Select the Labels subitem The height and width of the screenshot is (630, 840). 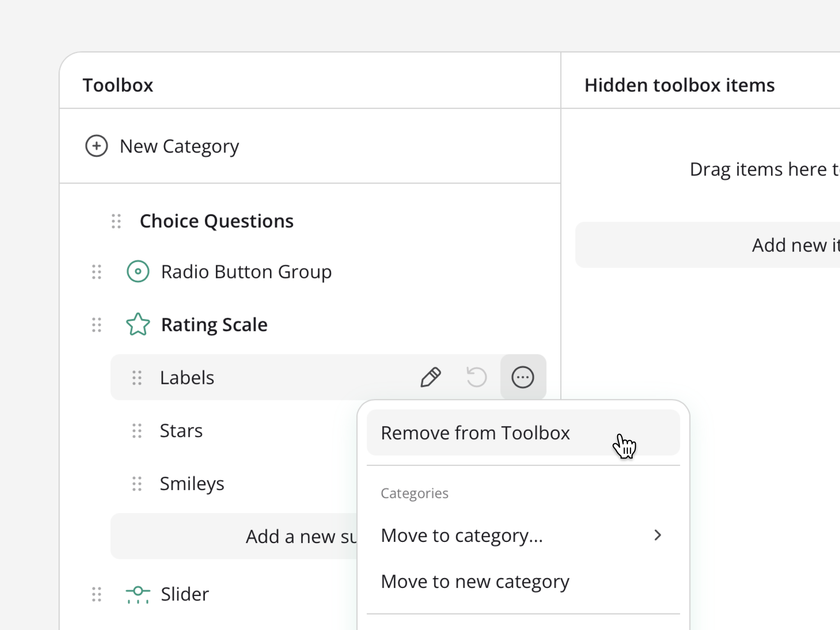tap(187, 377)
